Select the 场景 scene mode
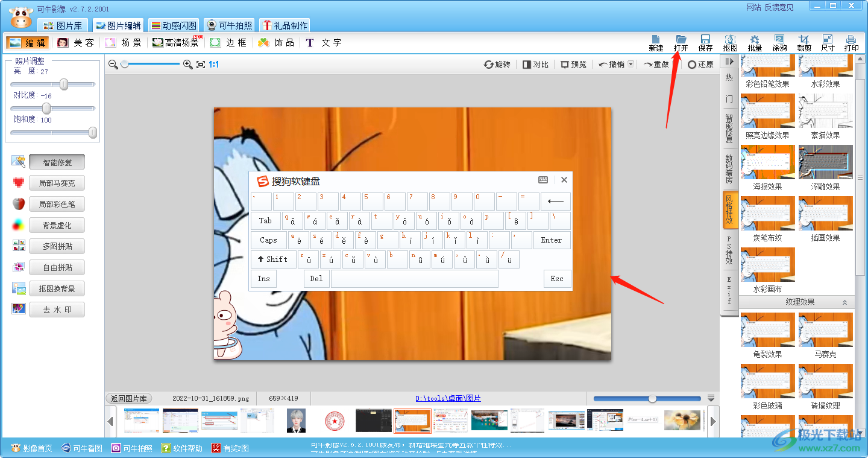868x458 pixels. pyautogui.click(x=123, y=43)
